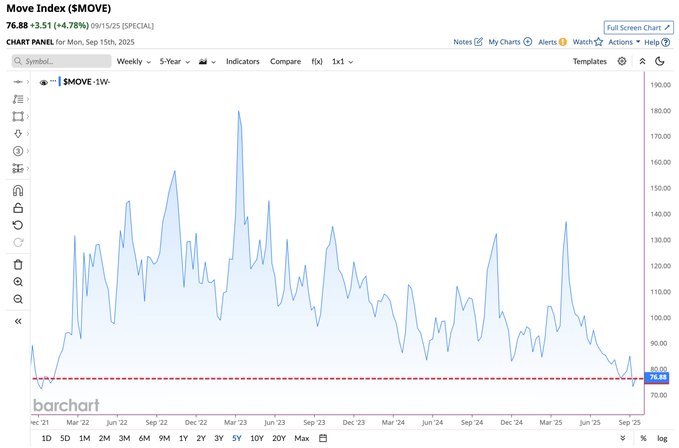
Task: Toggle log scale on the chart
Action: 662,438
